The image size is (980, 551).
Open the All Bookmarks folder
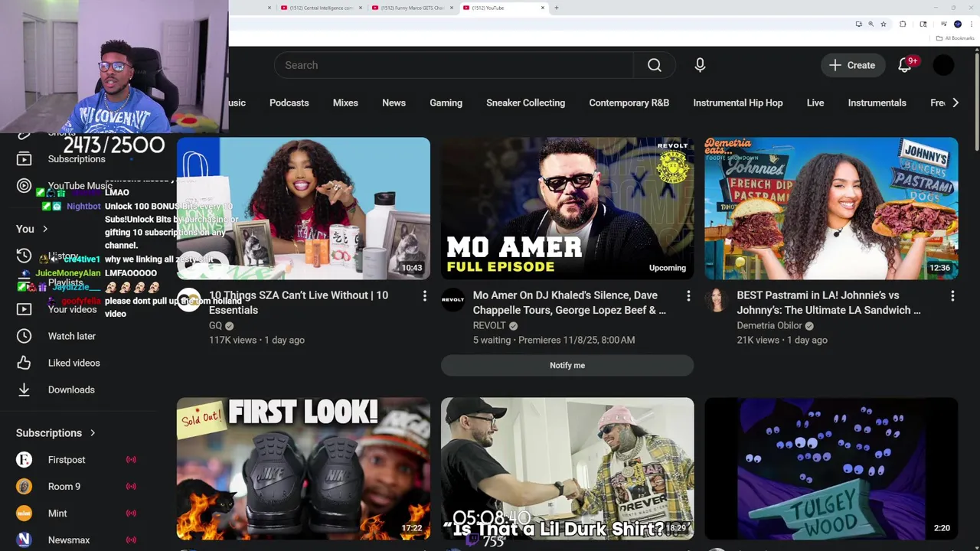(x=955, y=38)
